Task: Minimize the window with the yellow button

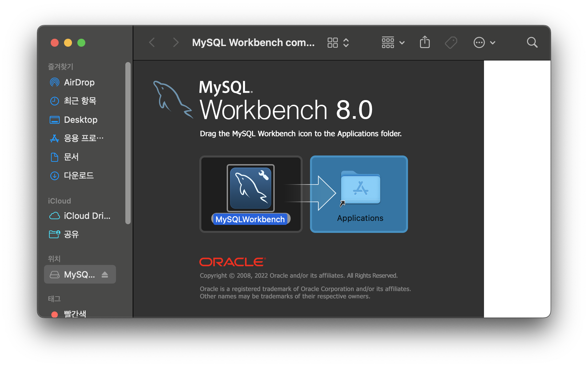Action: point(68,43)
